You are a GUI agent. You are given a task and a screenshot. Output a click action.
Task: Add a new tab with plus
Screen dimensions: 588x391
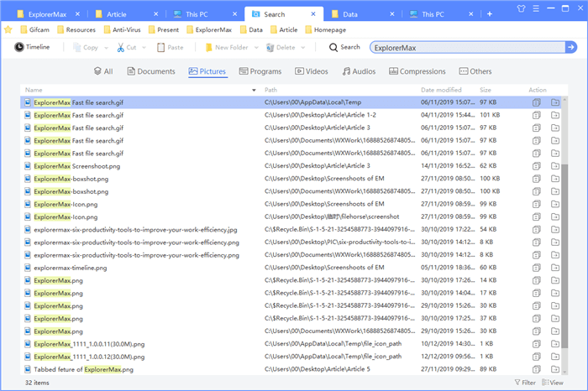coord(490,14)
